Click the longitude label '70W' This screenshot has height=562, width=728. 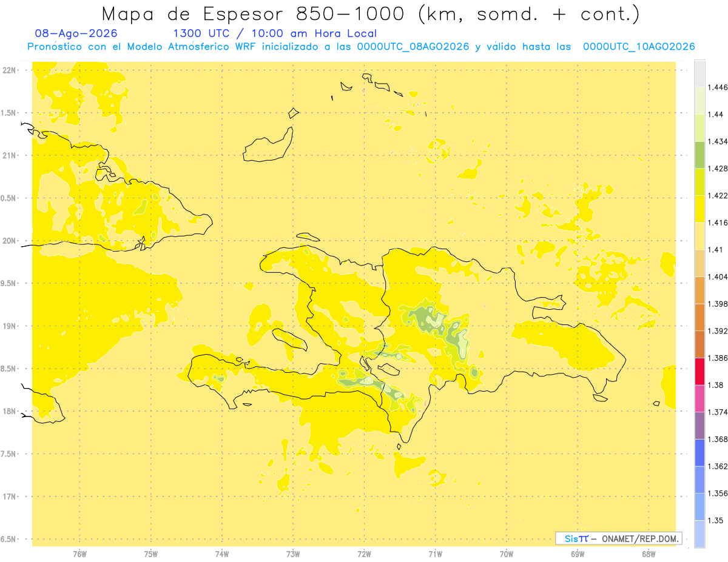pyautogui.click(x=507, y=554)
